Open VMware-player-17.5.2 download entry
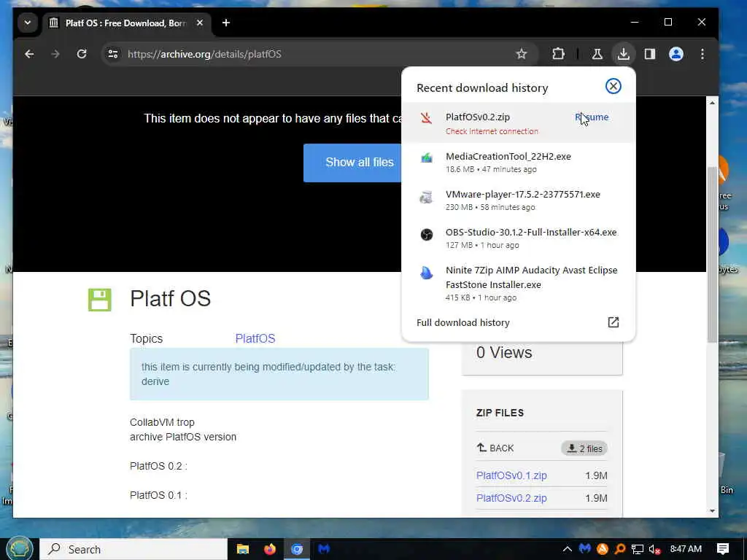Image resolution: width=747 pixels, height=560 pixels. [x=519, y=200]
